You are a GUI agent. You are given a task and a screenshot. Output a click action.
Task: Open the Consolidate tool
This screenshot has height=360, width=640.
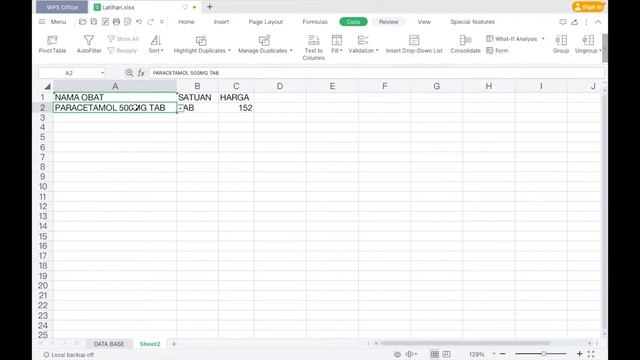click(x=465, y=44)
